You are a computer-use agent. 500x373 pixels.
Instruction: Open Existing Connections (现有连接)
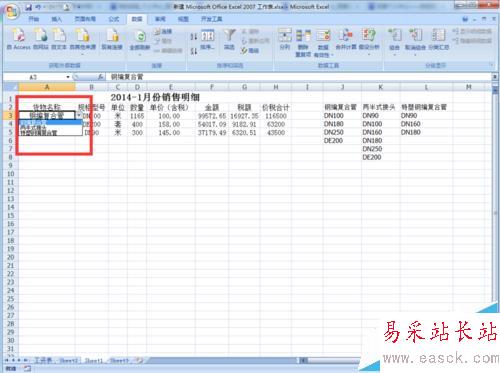pos(112,39)
